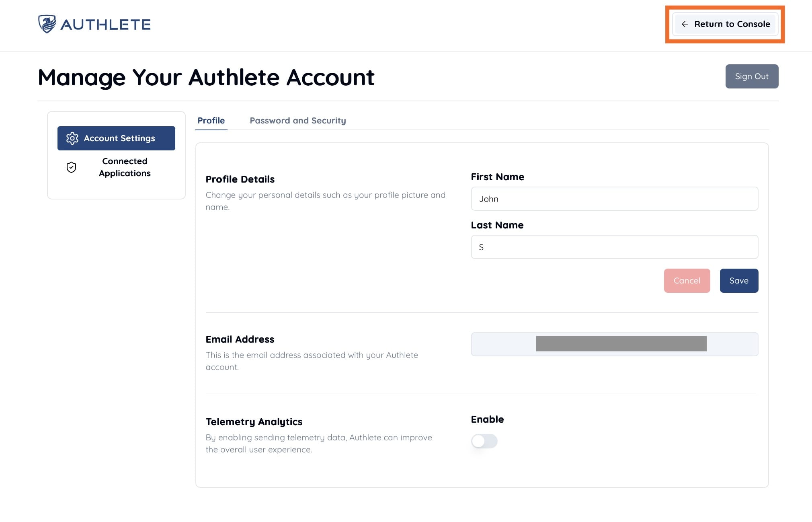Open the Account Settings sidebar item
The height and width of the screenshot is (522, 812).
(x=119, y=138)
